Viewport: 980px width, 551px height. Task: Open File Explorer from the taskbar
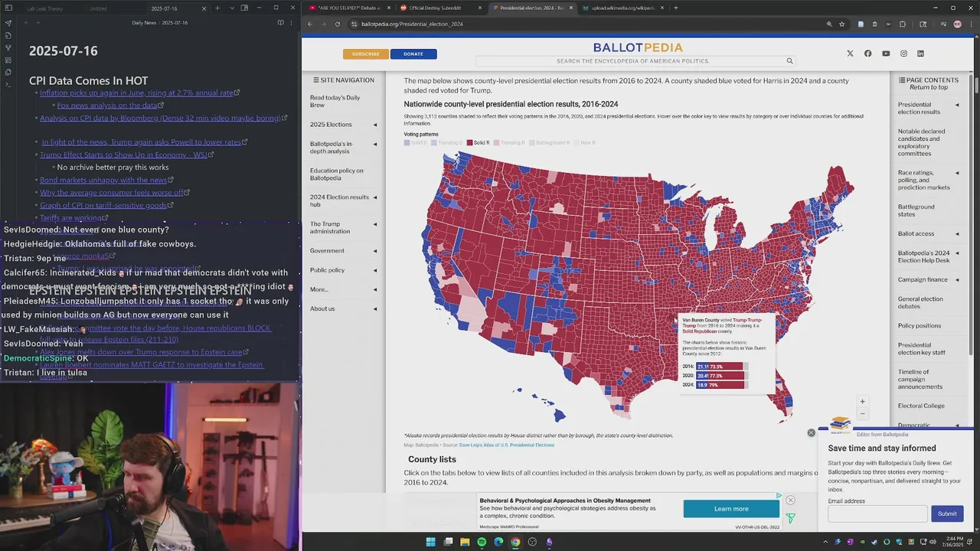pos(465,542)
